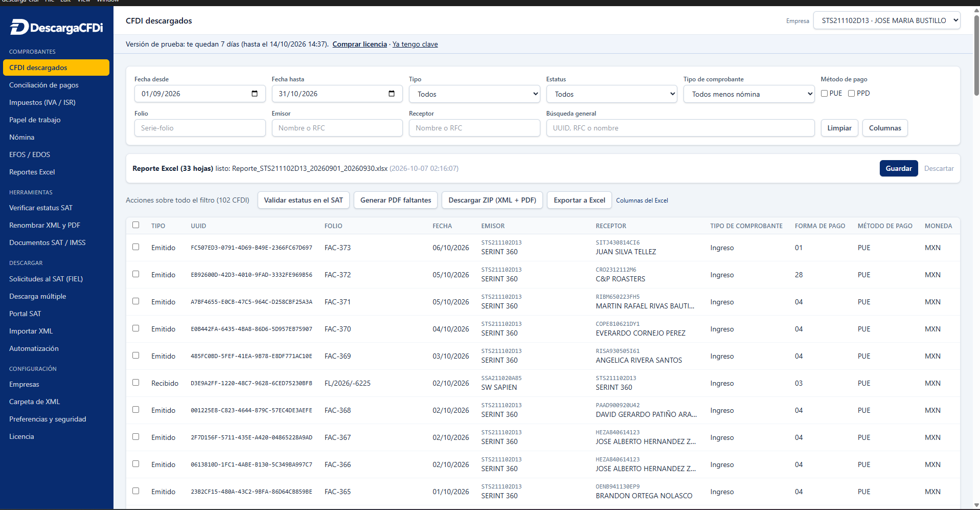Check the row for FAC-368

(x=135, y=410)
